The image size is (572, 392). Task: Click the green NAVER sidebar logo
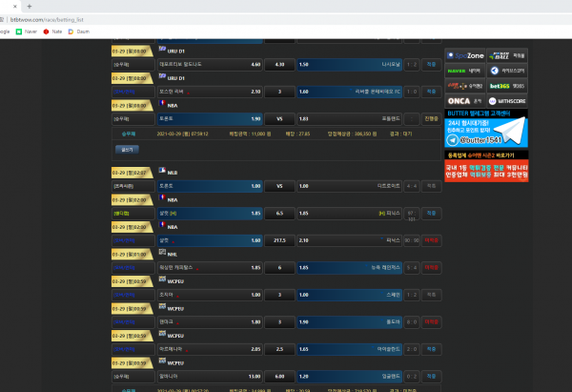(464, 71)
